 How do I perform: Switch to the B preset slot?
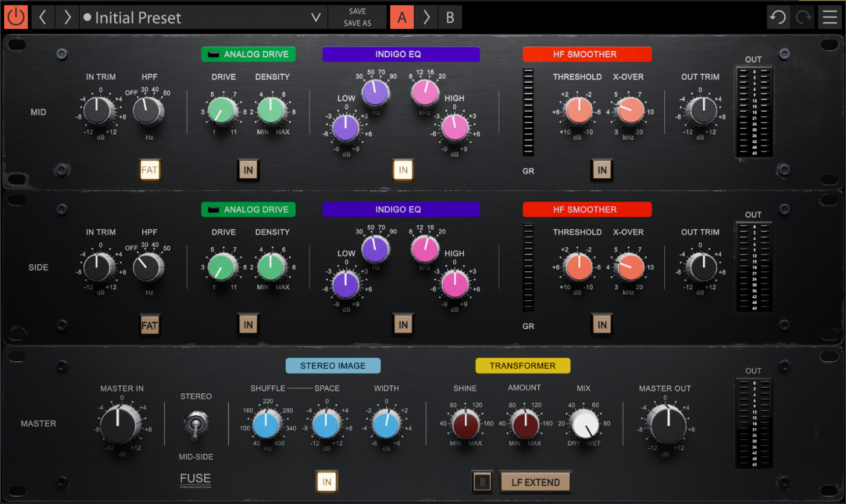(450, 17)
